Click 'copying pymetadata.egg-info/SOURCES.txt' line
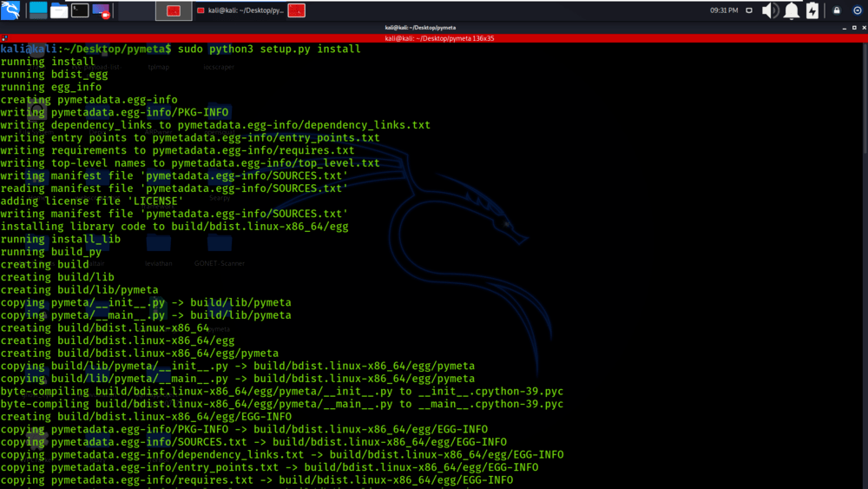 (x=253, y=442)
